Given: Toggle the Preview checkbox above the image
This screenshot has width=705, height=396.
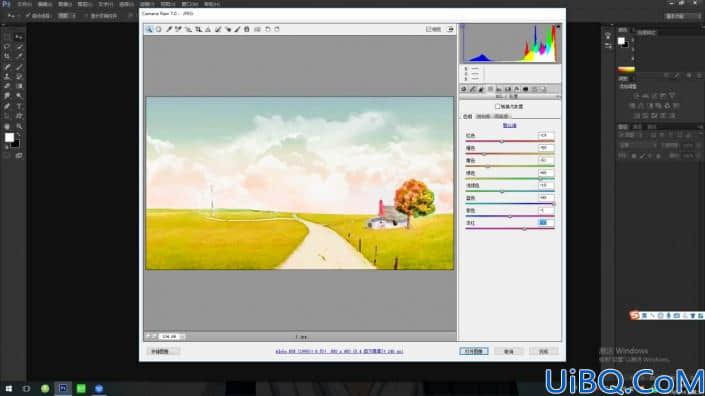Looking at the screenshot, I should point(429,29).
